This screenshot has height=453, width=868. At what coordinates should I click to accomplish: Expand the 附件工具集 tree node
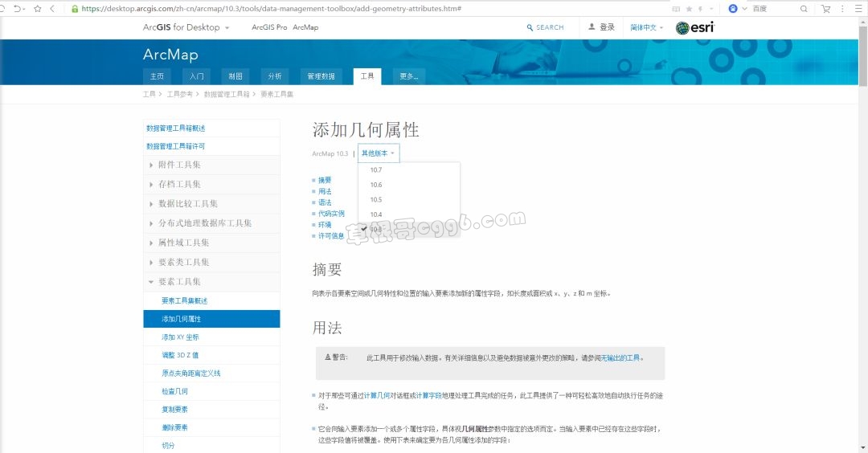coord(151,165)
